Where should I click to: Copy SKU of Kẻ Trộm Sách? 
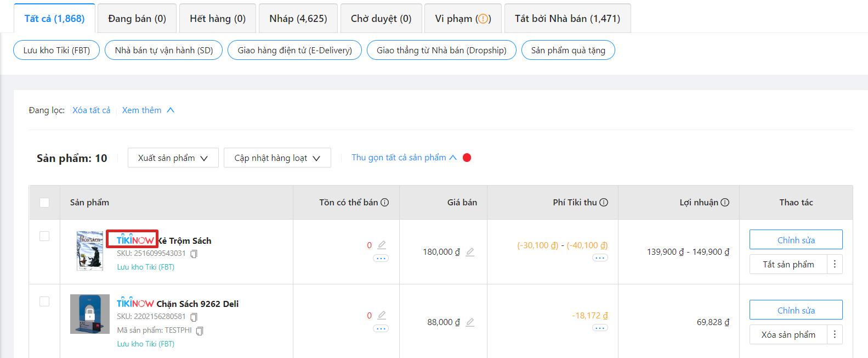tap(194, 254)
